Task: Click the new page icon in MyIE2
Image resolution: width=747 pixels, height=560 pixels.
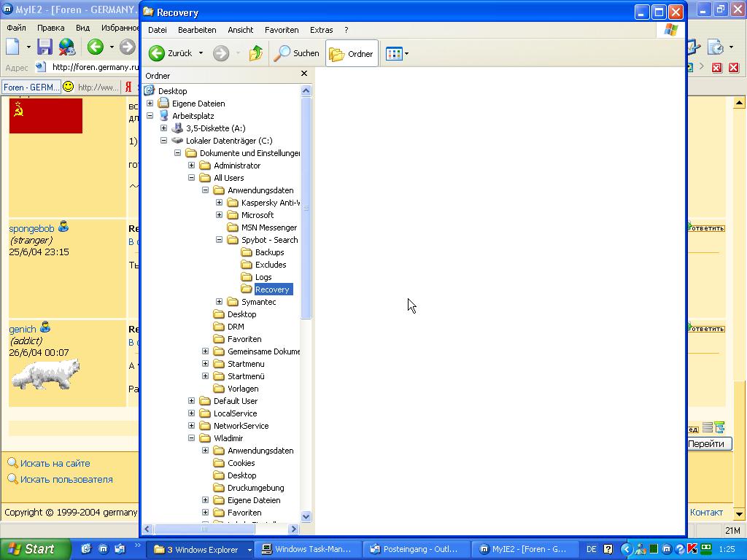Action: tap(13, 47)
